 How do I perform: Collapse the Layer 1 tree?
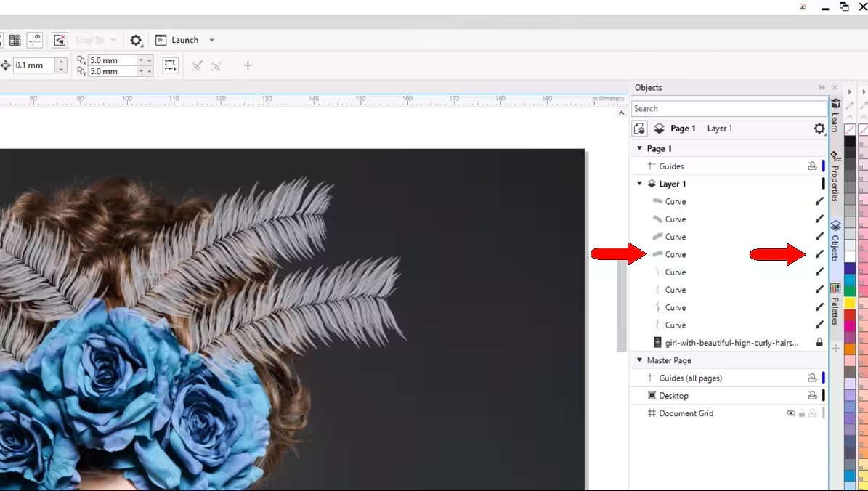pos(640,184)
